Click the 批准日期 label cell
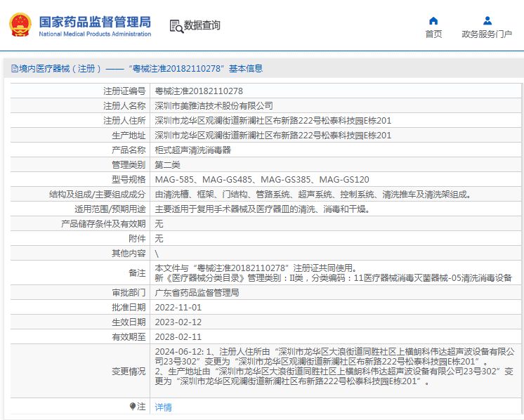This screenshot has width=524, height=420. tap(80, 308)
